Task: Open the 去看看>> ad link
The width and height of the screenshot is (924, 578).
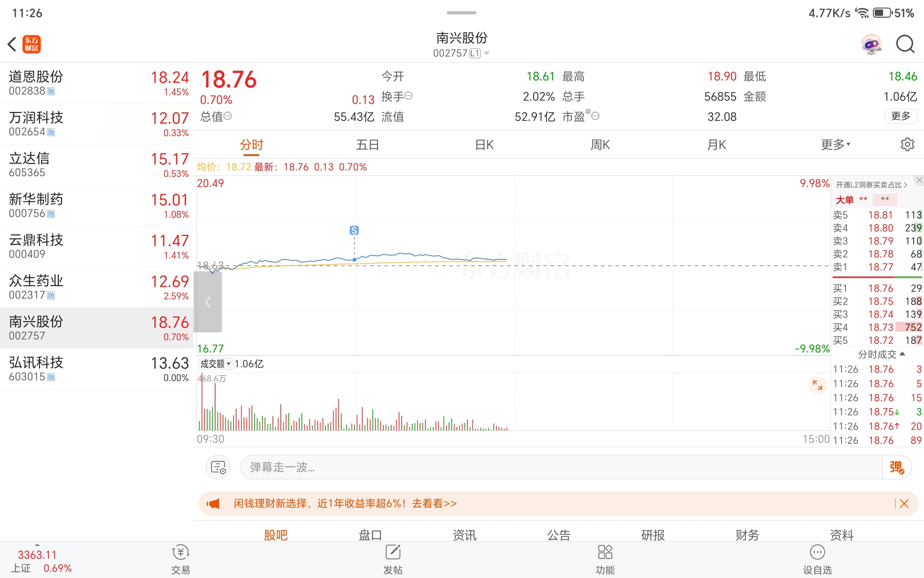Action: tap(434, 504)
